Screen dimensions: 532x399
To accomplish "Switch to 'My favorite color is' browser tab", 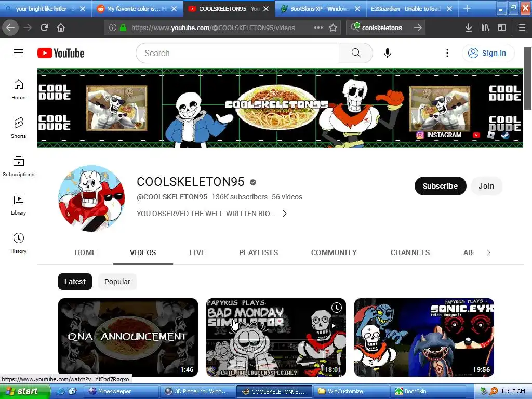I will click(137, 8).
